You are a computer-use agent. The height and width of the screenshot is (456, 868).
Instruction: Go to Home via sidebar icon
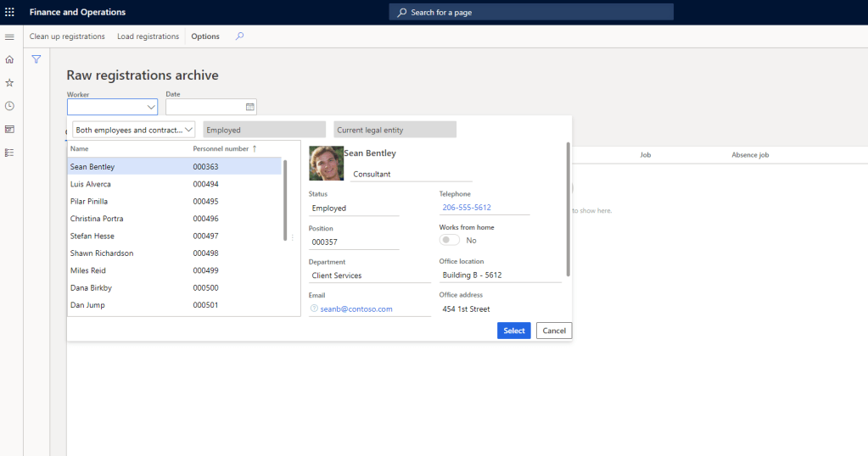coord(9,59)
